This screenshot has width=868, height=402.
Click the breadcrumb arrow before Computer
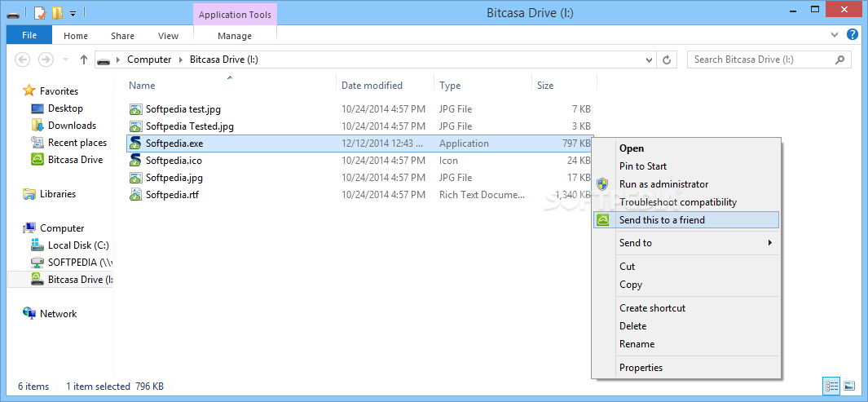[118, 60]
